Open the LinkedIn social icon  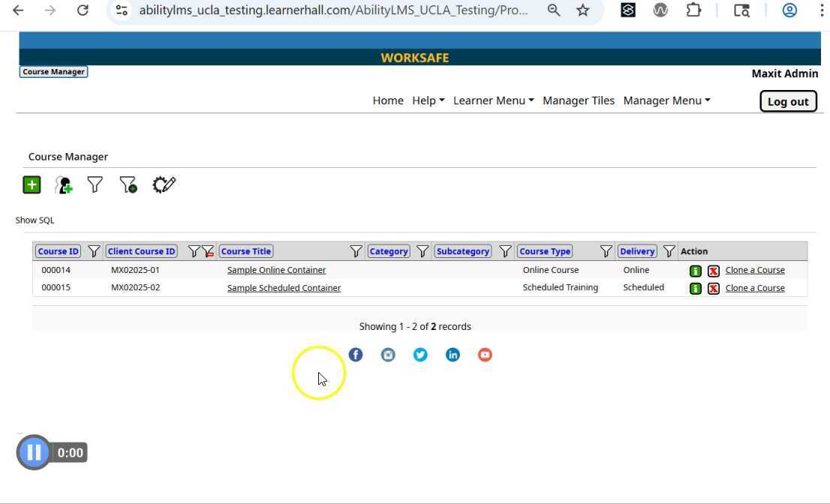[453, 355]
